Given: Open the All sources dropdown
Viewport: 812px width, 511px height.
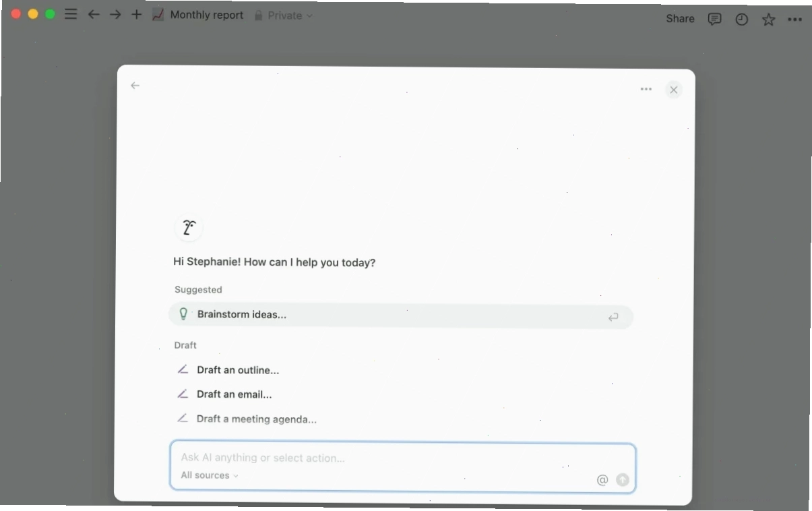Looking at the screenshot, I should (x=210, y=475).
